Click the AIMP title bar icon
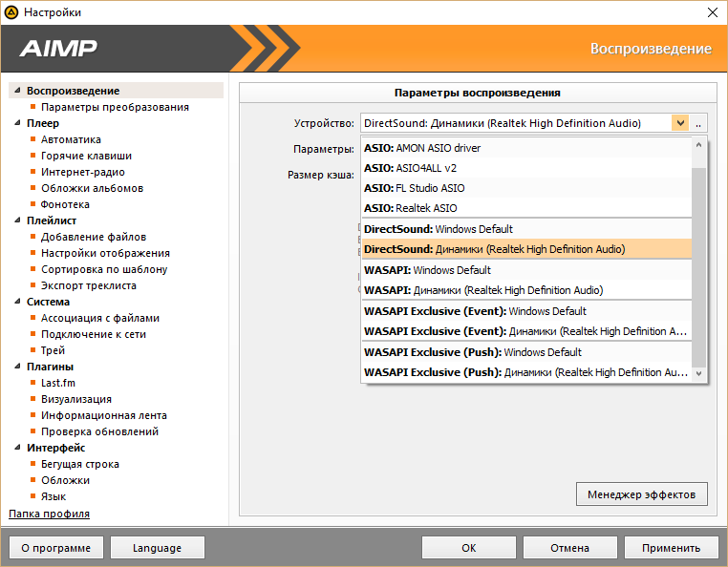Viewport: 728px width, 567px height. pyautogui.click(x=11, y=12)
